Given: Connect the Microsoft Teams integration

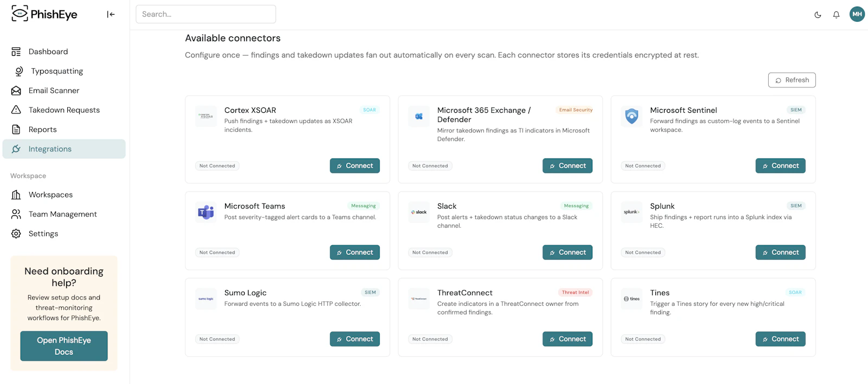Looking at the screenshot, I should pos(355,252).
